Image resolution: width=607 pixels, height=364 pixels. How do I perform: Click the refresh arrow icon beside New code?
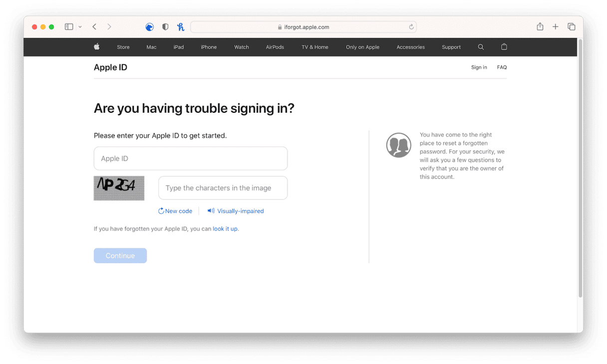coord(161,211)
